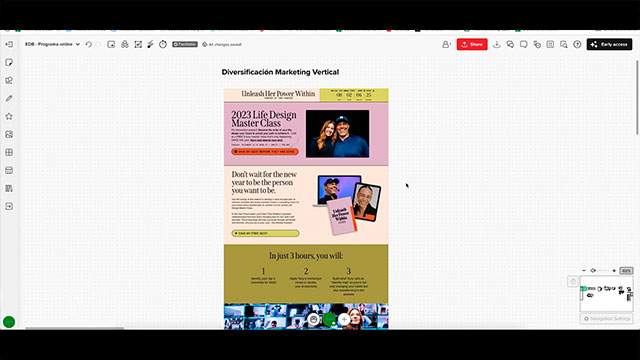
Task: Open the timer tool
Action: [x=163, y=44]
